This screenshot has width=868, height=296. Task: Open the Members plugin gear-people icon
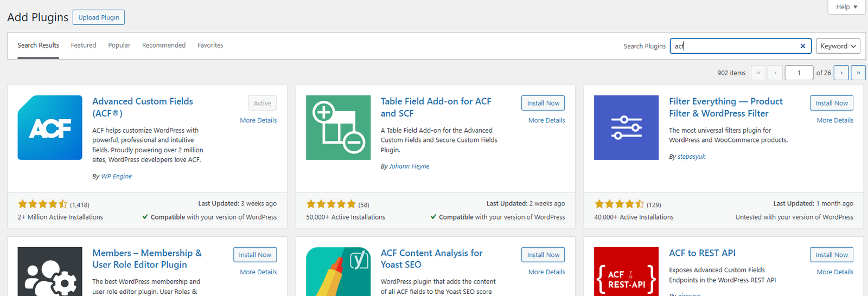click(x=50, y=272)
